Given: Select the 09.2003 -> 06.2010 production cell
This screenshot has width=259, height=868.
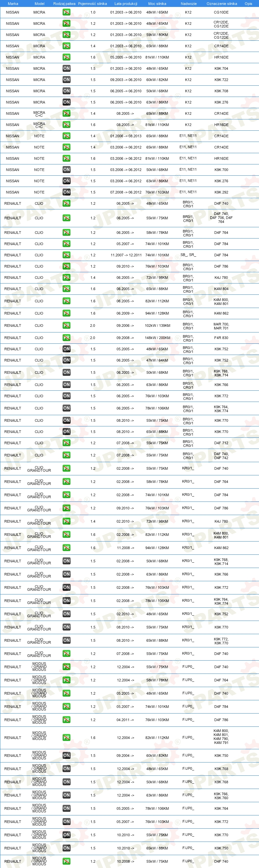Looking at the screenshot, I should click(x=126, y=80).
